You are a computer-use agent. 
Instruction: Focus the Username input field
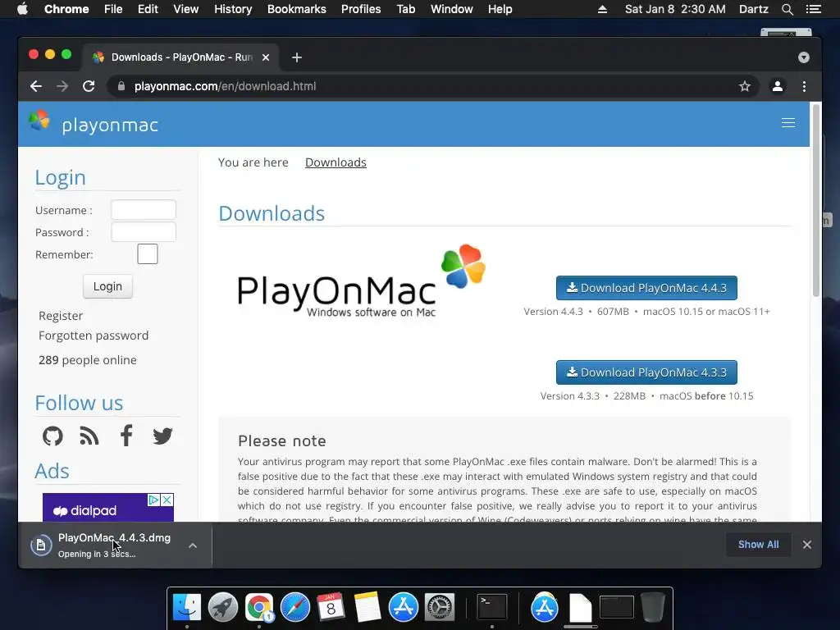[144, 210]
